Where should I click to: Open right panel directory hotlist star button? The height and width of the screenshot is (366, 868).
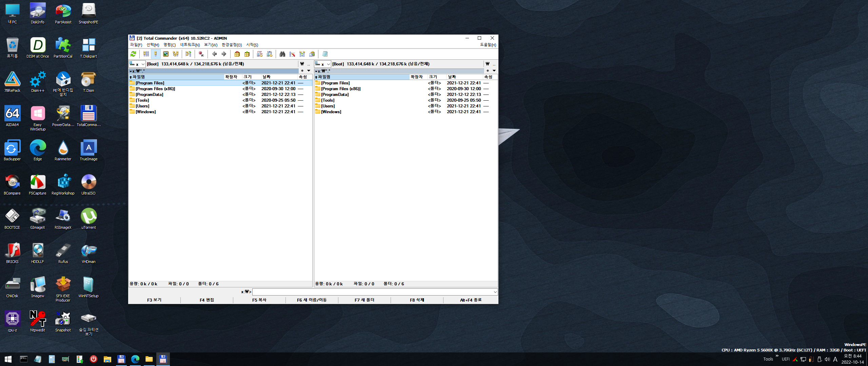488,71
